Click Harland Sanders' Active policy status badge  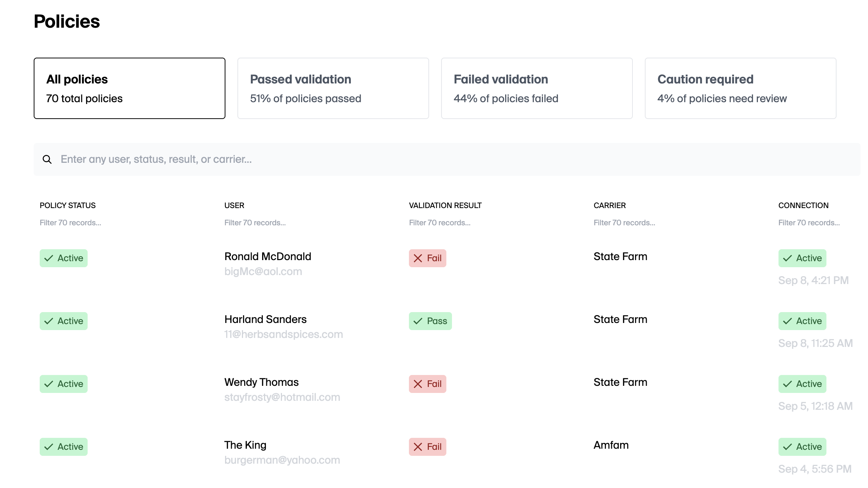pyautogui.click(x=64, y=321)
